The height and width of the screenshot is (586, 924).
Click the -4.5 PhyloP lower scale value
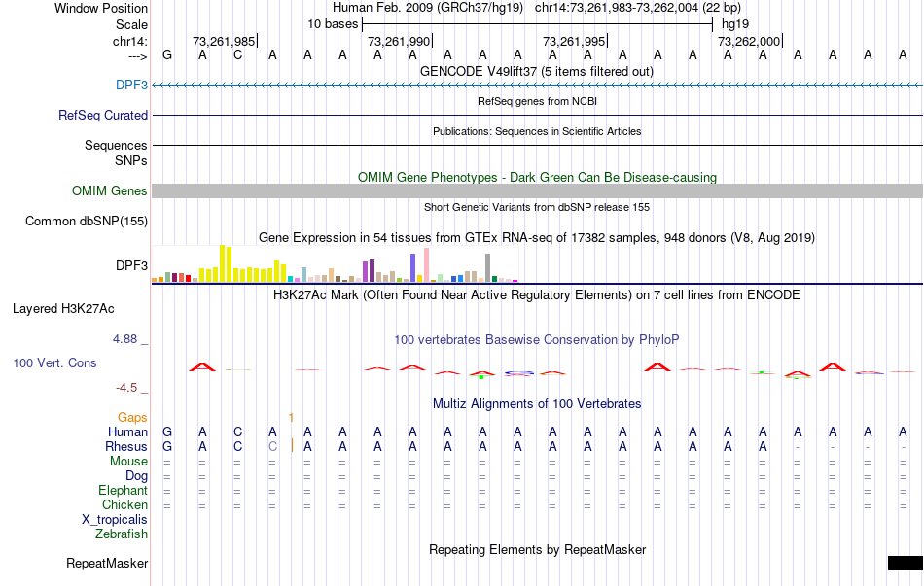click(x=126, y=388)
